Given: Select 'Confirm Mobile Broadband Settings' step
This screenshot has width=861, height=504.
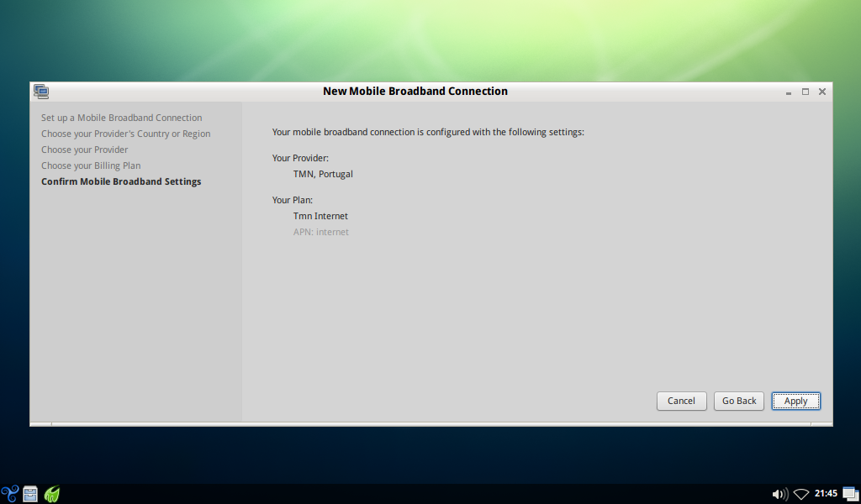Looking at the screenshot, I should (x=121, y=181).
